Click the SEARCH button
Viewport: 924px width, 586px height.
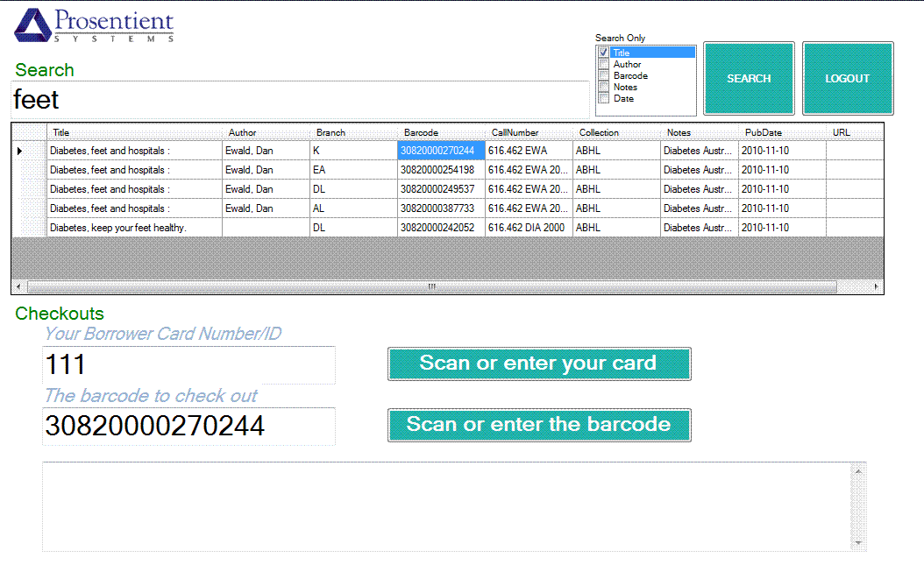pos(749,78)
